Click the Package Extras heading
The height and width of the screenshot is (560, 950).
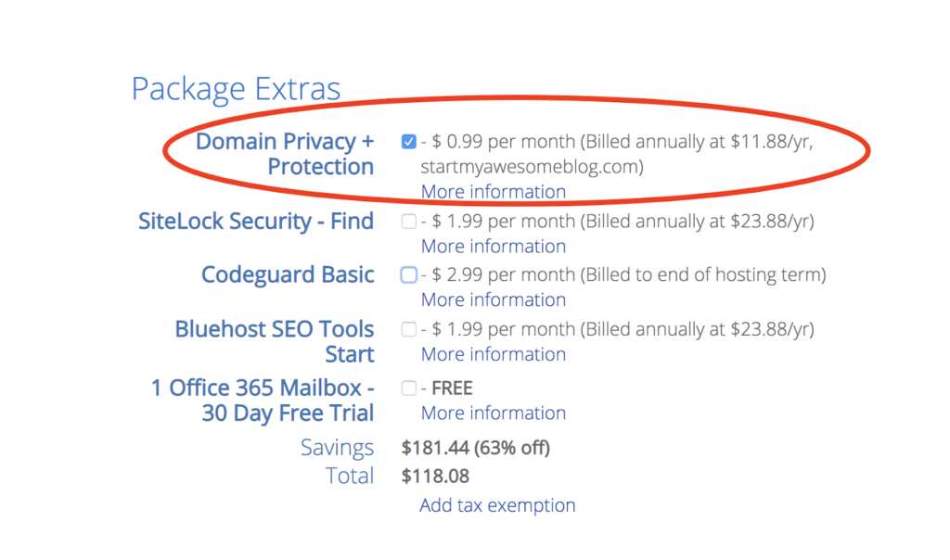[x=237, y=89]
